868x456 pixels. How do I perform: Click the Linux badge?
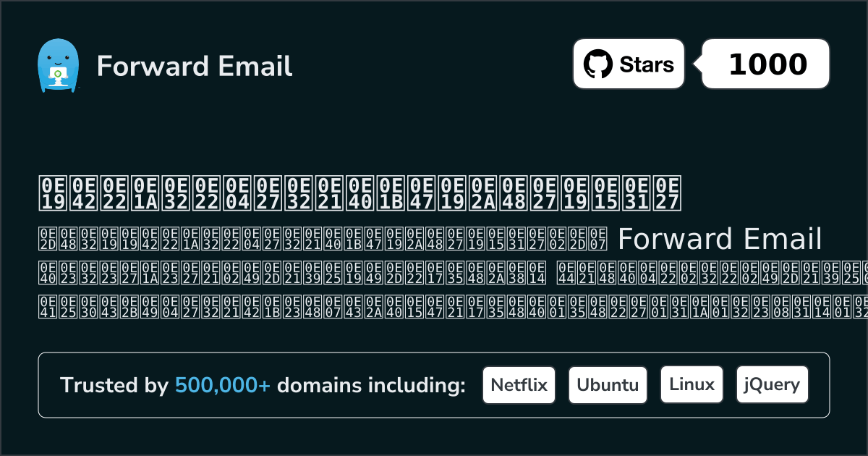point(692,385)
